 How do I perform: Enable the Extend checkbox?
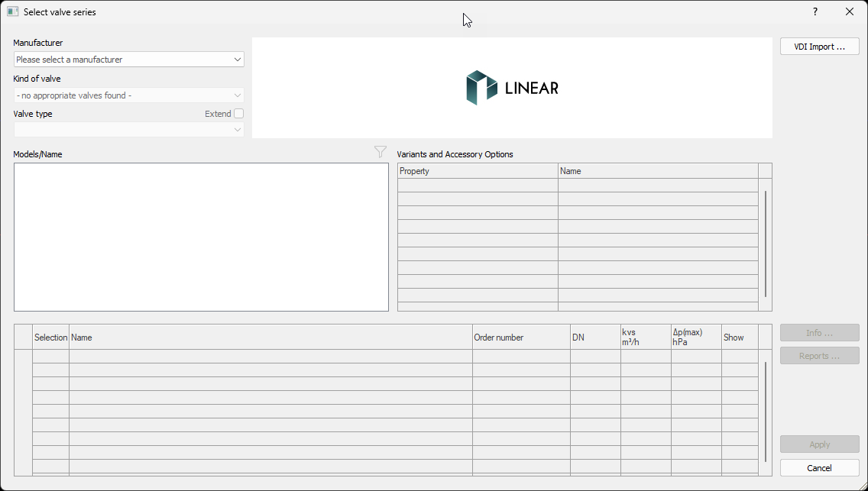[x=238, y=113]
